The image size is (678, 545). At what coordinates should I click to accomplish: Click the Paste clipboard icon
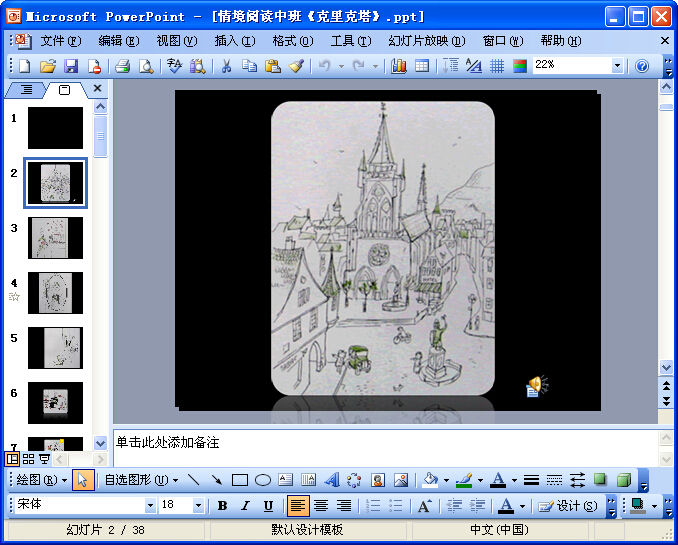tap(272, 66)
